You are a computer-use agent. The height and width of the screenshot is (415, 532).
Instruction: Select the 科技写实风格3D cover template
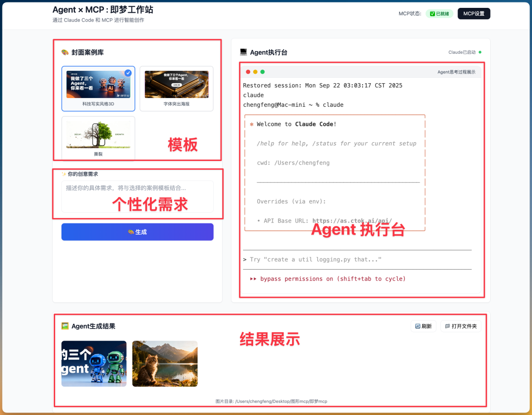pos(99,89)
